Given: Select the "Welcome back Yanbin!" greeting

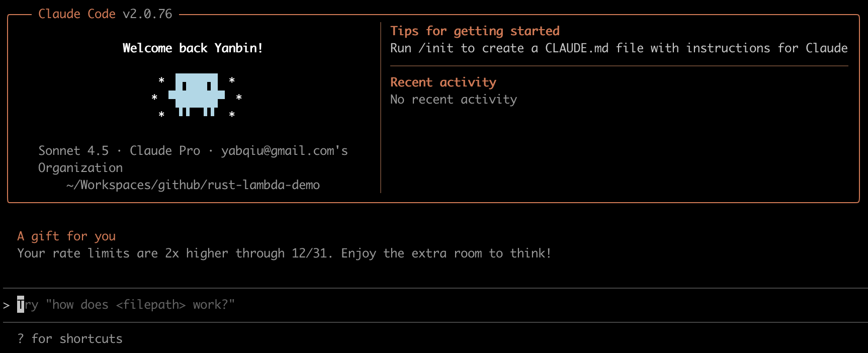Looking at the screenshot, I should pos(193,48).
